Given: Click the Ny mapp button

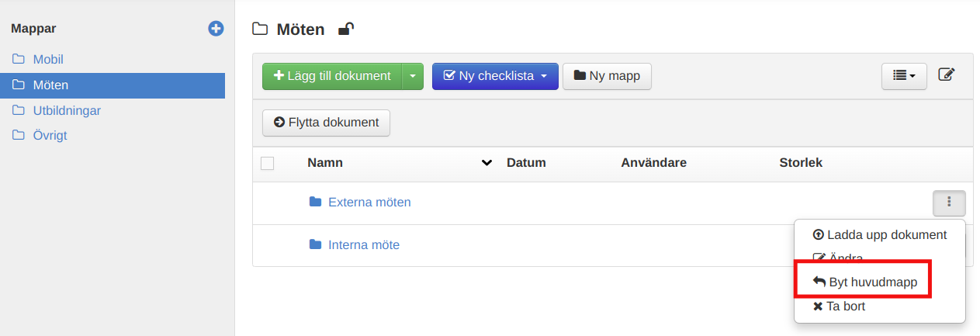Looking at the screenshot, I should (x=607, y=76).
